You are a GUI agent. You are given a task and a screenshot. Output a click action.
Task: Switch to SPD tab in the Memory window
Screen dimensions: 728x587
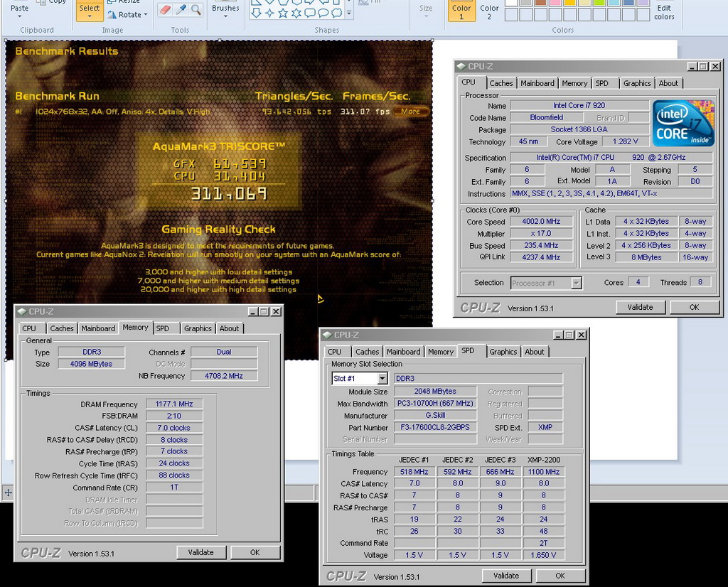point(163,328)
